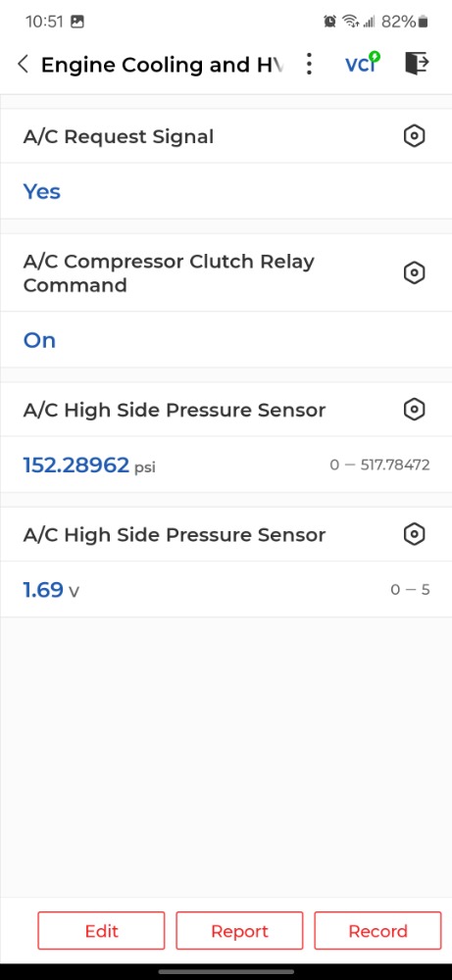The height and width of the screenshot is (980, 452).
Task: Tap the battery 82% status indicator
Action: (405, 22)
